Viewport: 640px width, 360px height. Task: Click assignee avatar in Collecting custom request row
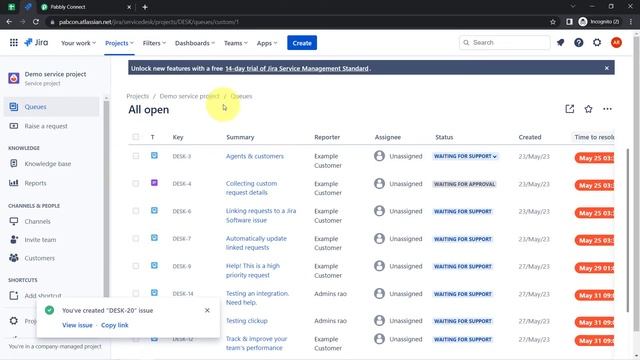pyautogui.click(x=379, y=184)
